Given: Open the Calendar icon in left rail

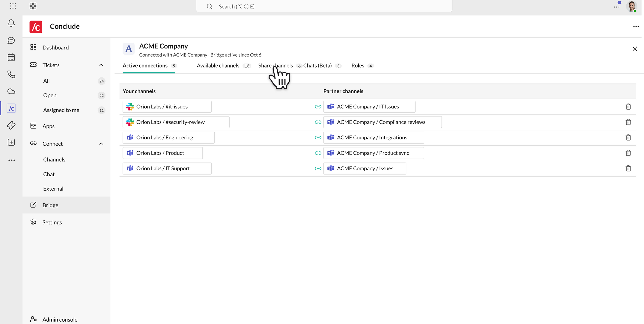Looking at the screenshot, I should coord(11,57).
